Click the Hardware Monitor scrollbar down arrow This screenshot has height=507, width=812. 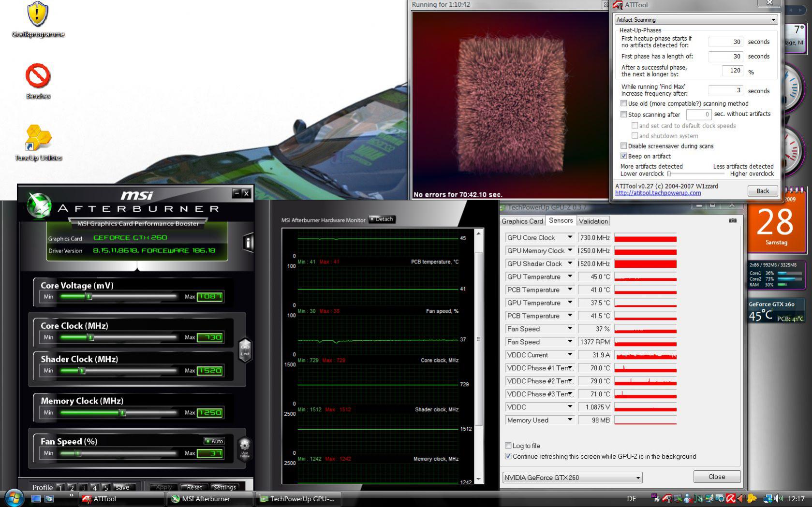(x=479, y=479)
